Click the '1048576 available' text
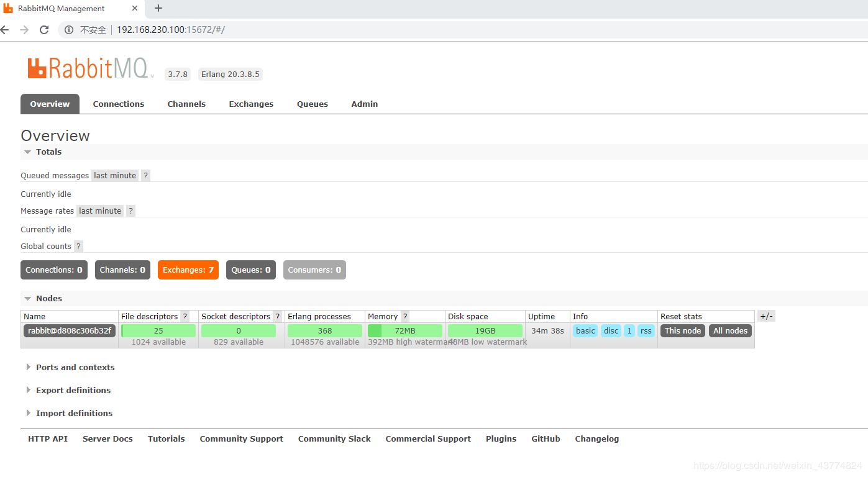The image size is (868, 477). coord(325,342)
